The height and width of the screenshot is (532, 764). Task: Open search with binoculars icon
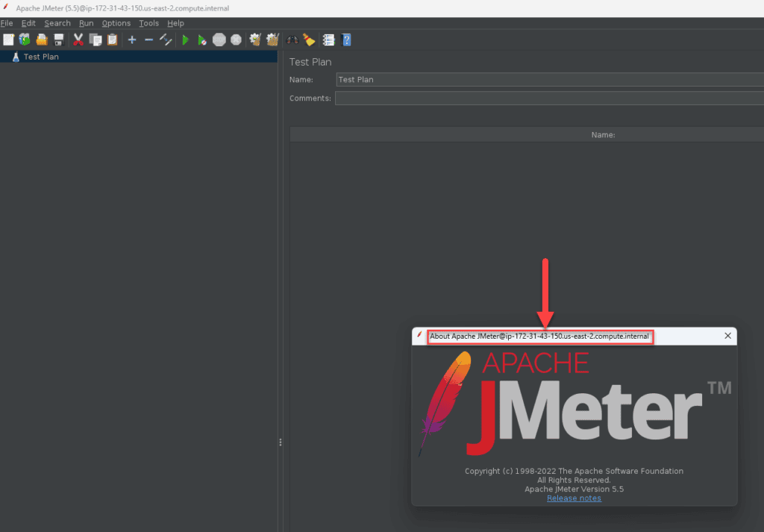[292, 40]
